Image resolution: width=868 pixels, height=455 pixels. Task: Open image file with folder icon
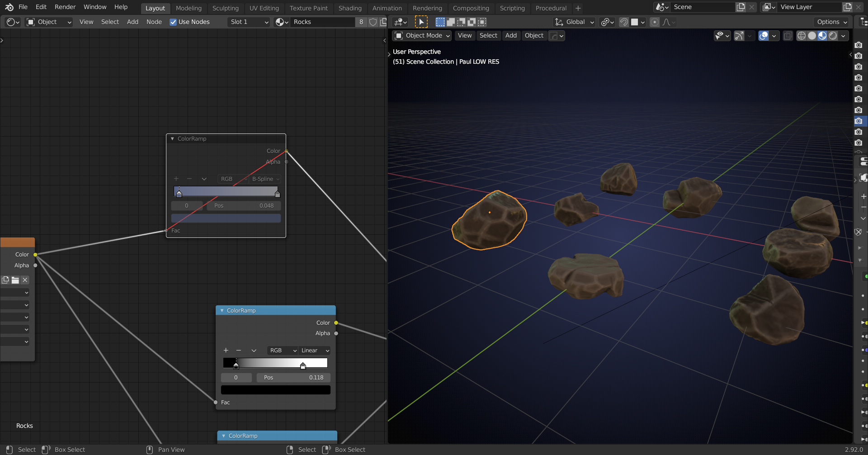(15, 280)
